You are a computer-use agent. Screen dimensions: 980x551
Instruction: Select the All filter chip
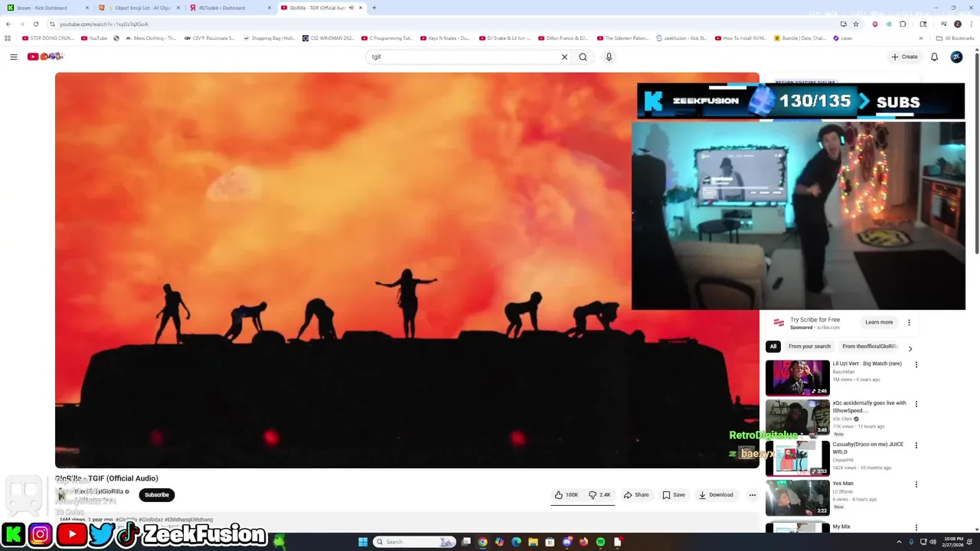[x=773, y=347]
